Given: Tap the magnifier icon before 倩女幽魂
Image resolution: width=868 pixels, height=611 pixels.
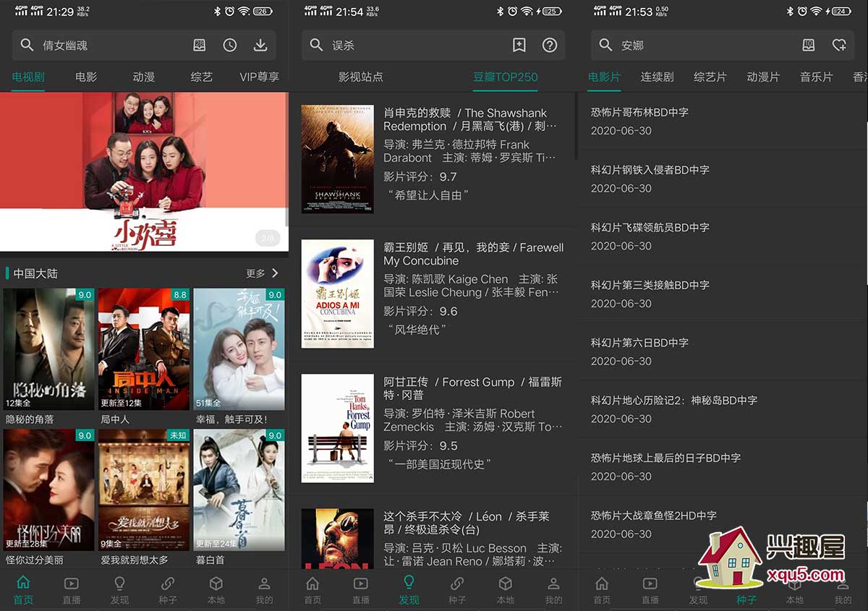Looking at the screenshot, I should coord(27,45).
